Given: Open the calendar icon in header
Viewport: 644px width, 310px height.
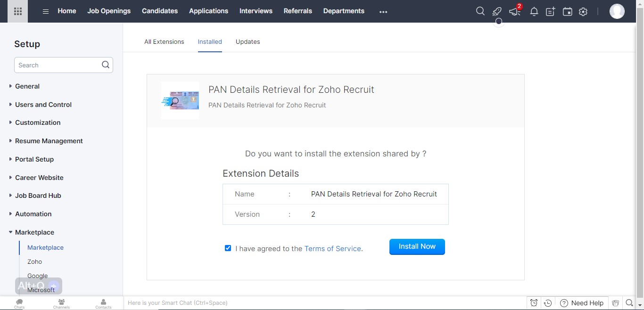Looking at the screenshot, I should click(567, 12).
